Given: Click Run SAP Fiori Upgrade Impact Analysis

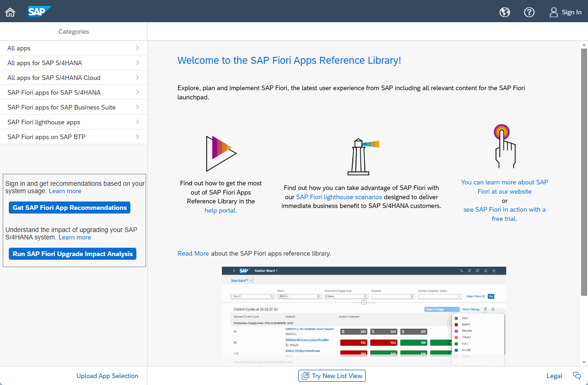Looking at the screenshot, I should (73, 254).
